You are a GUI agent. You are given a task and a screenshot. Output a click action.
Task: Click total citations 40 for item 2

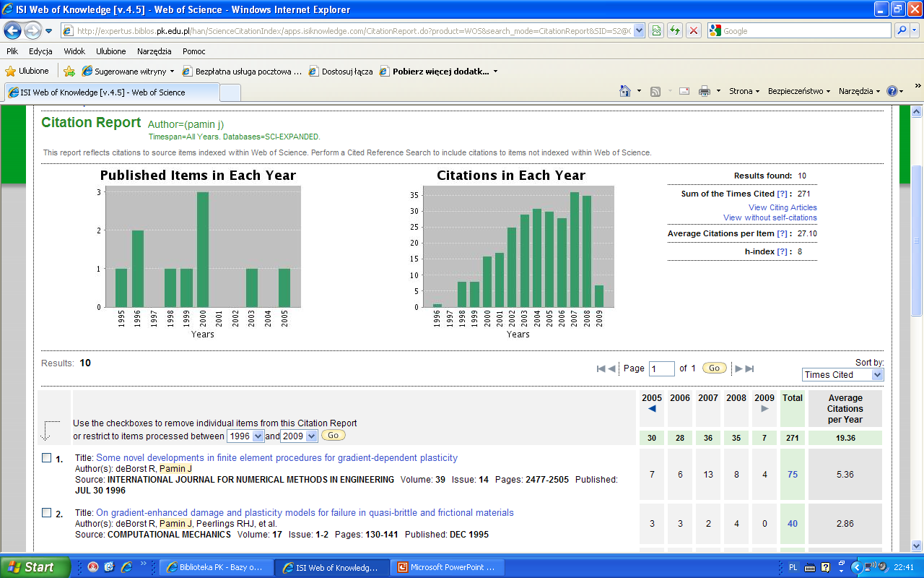[793, 524]
